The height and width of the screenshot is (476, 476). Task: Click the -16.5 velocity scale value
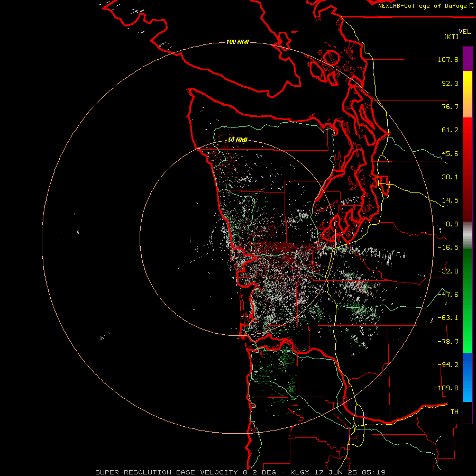coord(448,248)
